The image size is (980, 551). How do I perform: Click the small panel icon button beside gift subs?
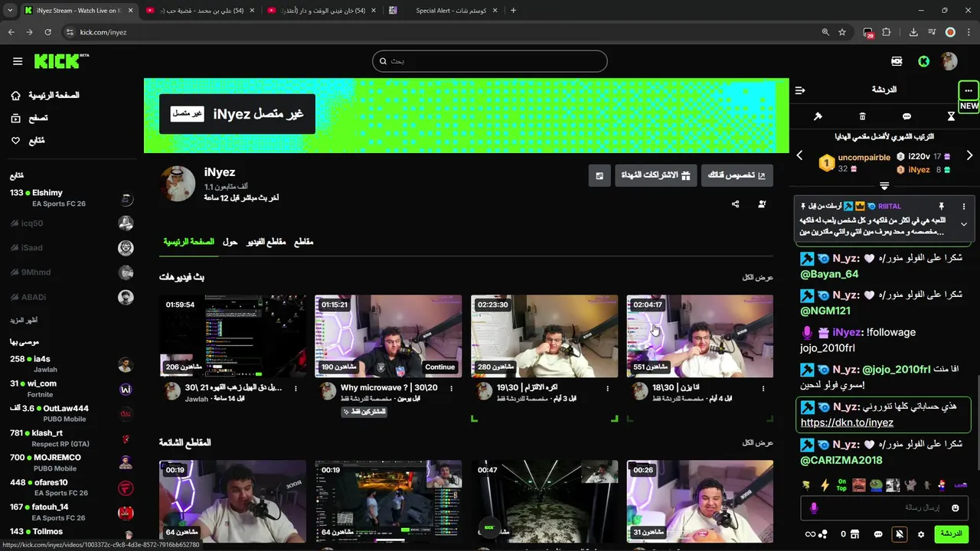(x=599, y=175)
